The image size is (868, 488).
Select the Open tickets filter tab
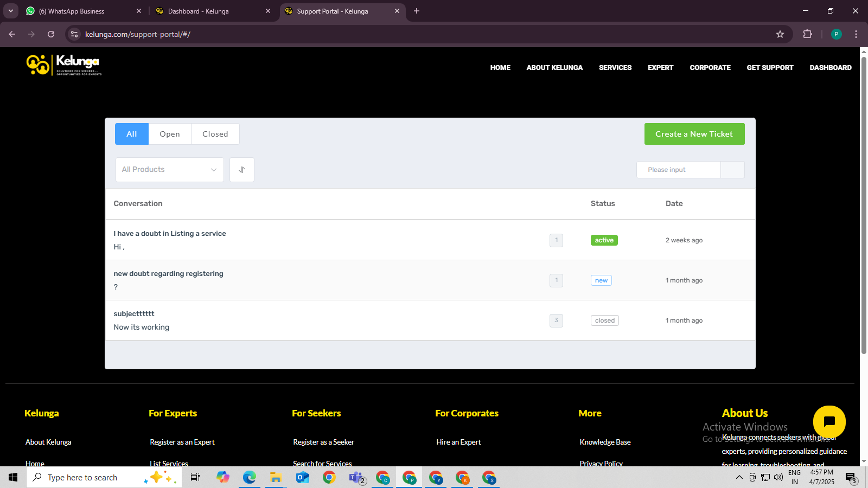tap(170, 134)
